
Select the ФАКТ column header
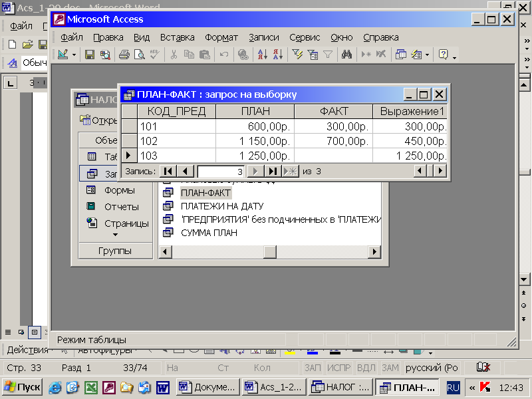click(334, 111)
